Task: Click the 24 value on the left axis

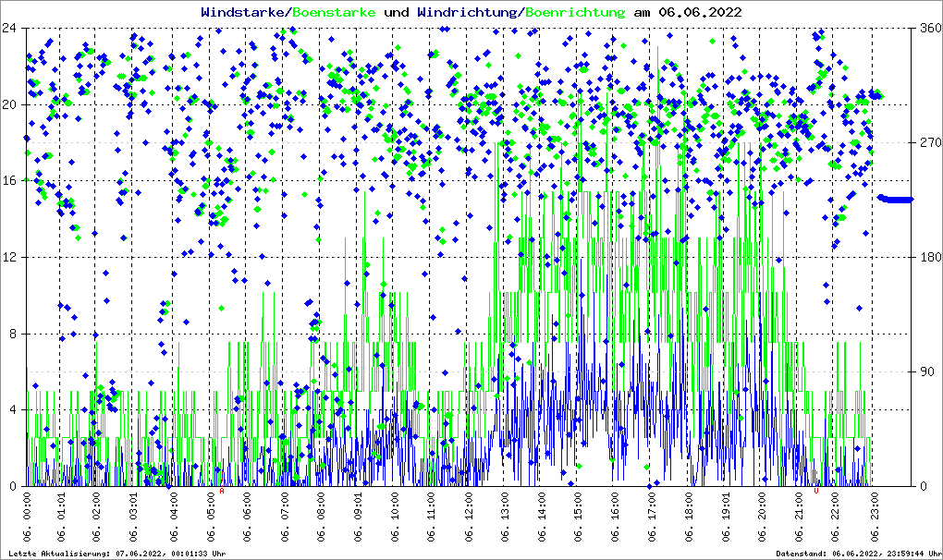Action: click(11, 28)
